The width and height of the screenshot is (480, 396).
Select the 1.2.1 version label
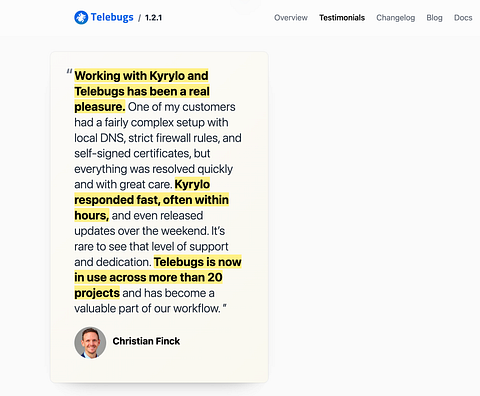(x=153, y=18)
